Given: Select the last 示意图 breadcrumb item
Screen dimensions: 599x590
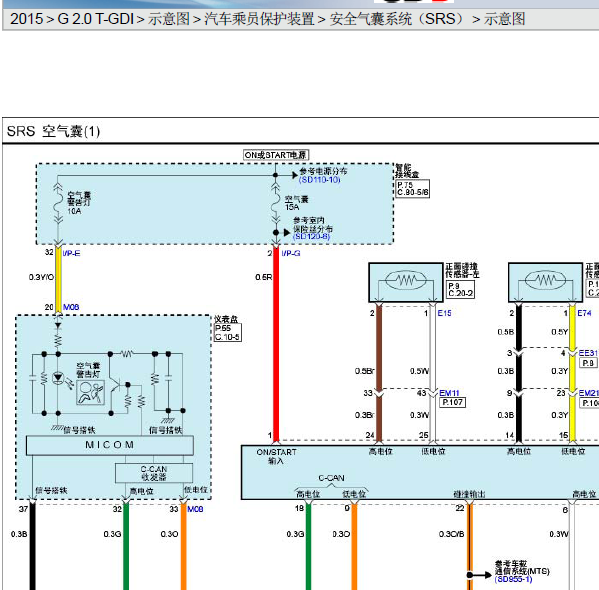Looking at the screenshot, I should pyautogui.click(x=504, y=19).
